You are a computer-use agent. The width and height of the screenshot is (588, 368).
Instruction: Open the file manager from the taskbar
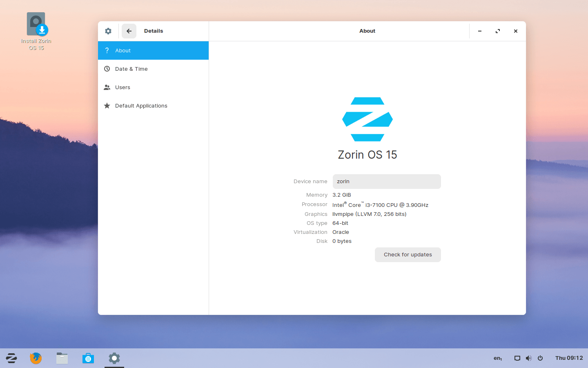point(62,358)
